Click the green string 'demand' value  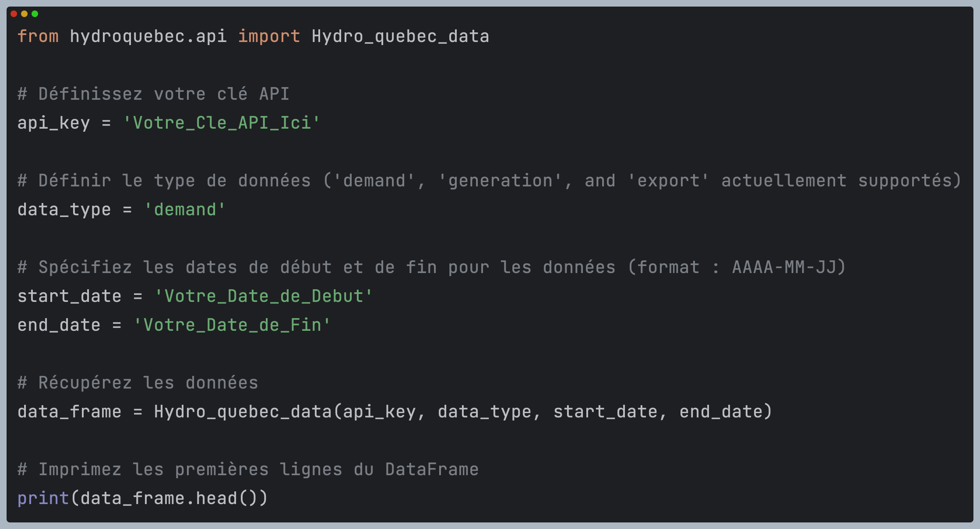coord(185,210)
